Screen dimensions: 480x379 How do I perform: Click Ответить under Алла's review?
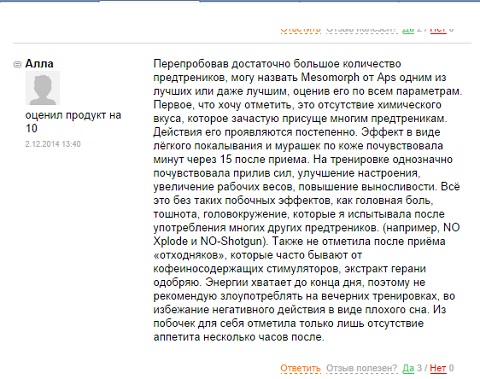coord(300,368)
